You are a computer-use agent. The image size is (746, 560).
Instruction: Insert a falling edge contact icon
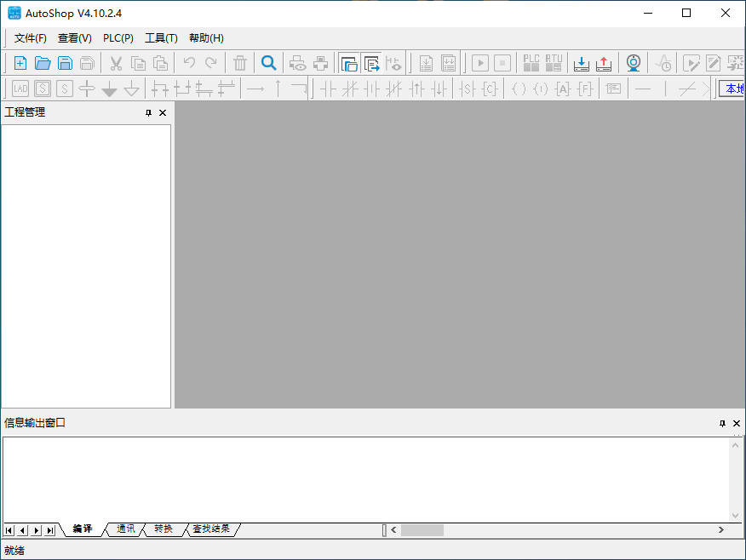point(439,89)
